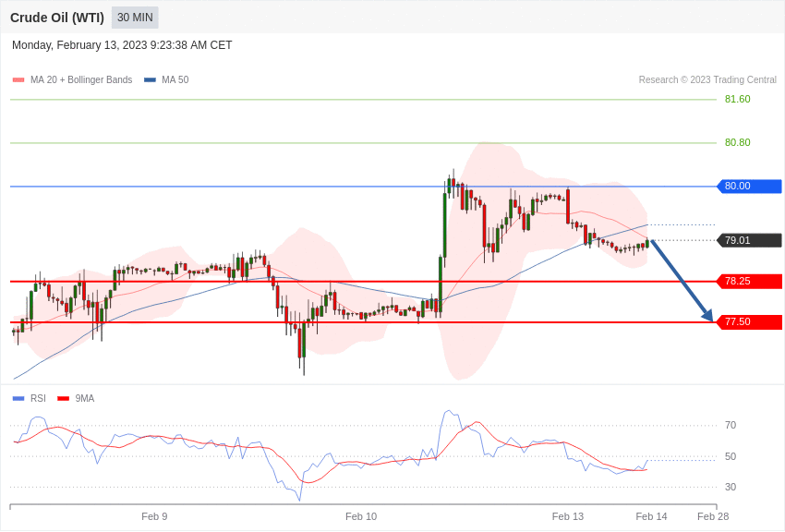Click the 9MA legend label
The width and height of the screenshot is (785, 532).
point(85,398)
